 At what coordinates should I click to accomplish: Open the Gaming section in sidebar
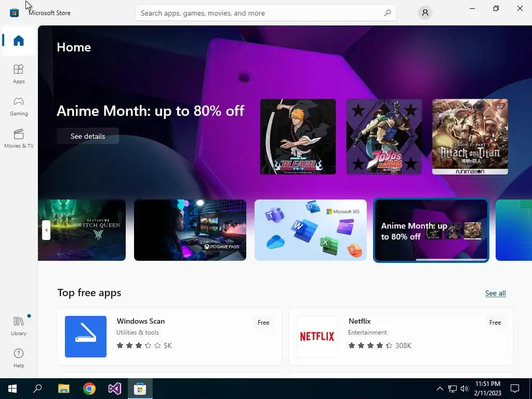tap(19, 106)
